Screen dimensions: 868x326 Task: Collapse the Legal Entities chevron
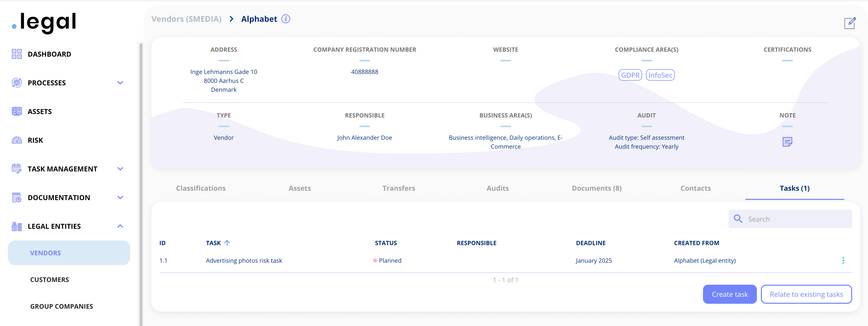pos(120,226)
